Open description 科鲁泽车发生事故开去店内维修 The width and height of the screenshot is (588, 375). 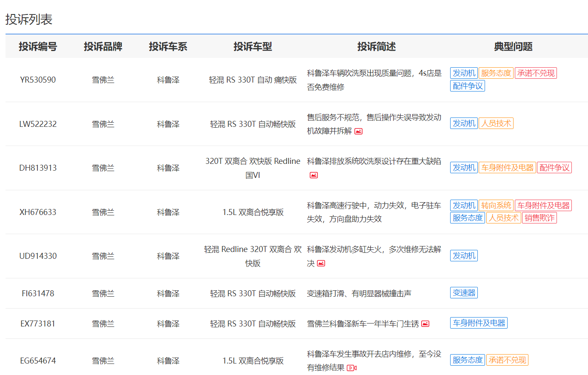coord(374,361)
